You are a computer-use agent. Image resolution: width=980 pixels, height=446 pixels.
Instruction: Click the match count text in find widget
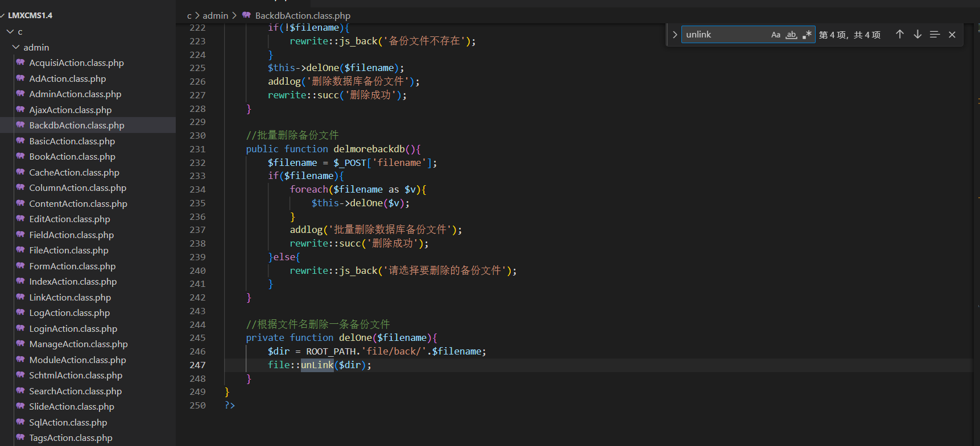850,35
